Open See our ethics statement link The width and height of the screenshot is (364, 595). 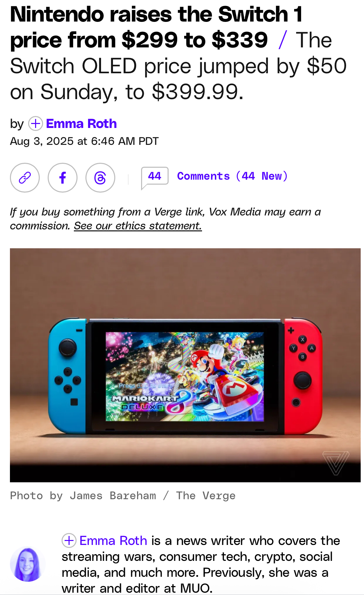(x=138, y=226)
